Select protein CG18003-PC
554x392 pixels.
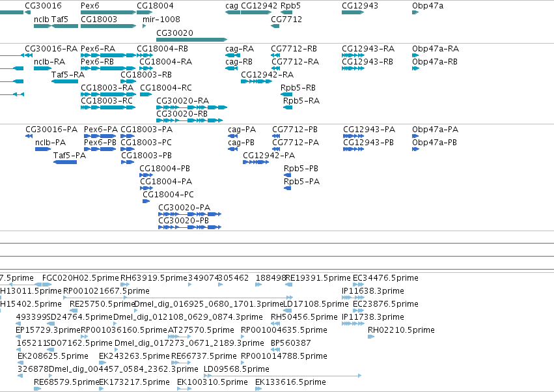coord(128,149)
